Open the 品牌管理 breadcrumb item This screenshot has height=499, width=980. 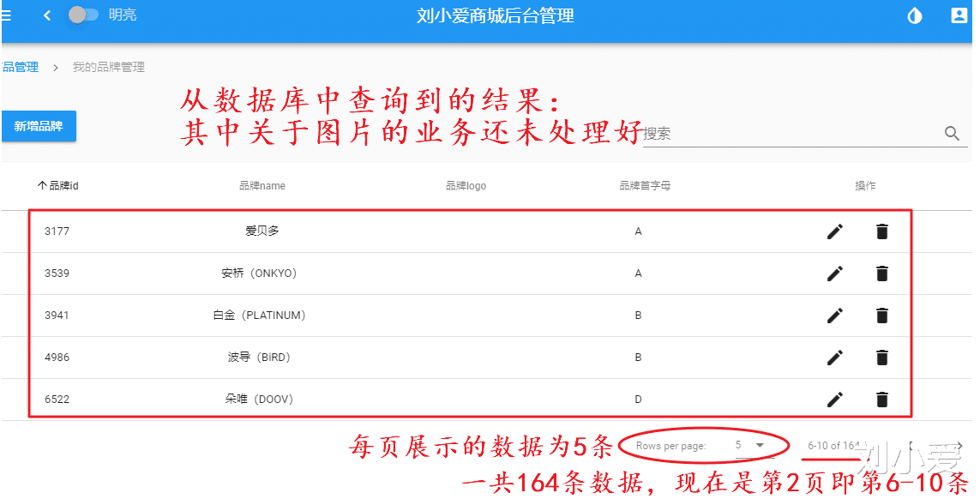pyautogui.click(x=17, y=66)
